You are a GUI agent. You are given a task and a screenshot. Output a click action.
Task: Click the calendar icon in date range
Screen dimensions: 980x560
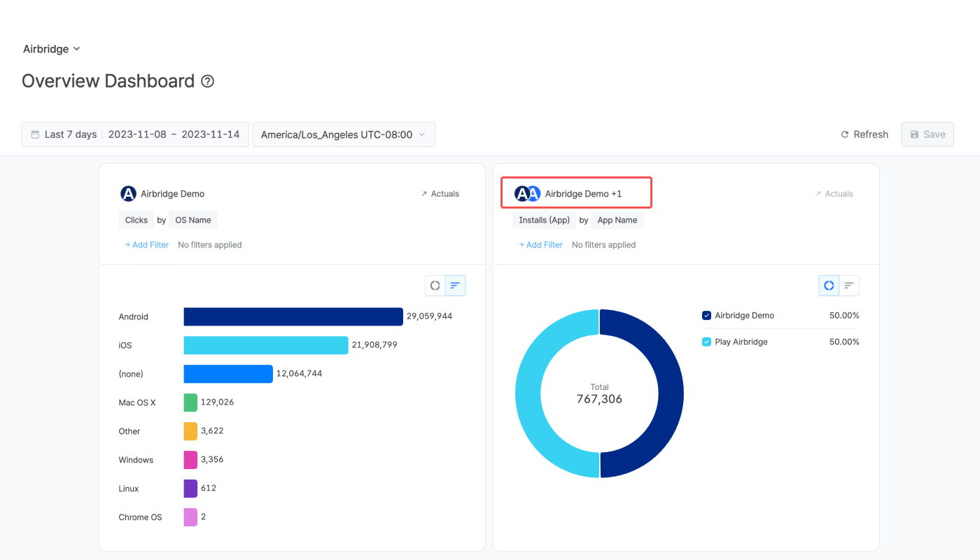pos(35,134)
